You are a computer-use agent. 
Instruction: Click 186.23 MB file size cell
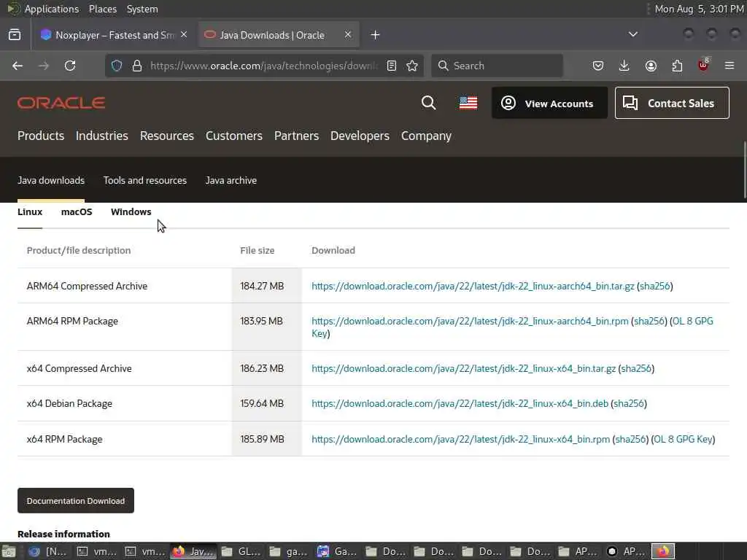(x=266, y=368)
